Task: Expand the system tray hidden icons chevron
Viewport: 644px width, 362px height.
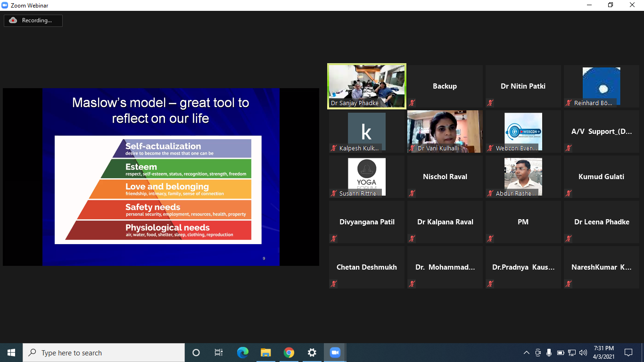Action: tap(527, 353)
